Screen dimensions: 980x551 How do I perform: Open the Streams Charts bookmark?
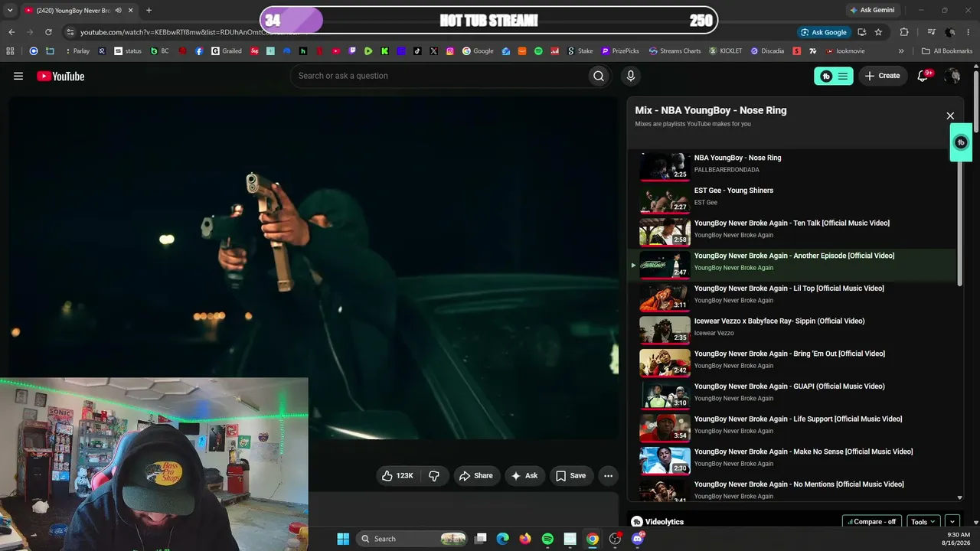[x=675, y=51]
